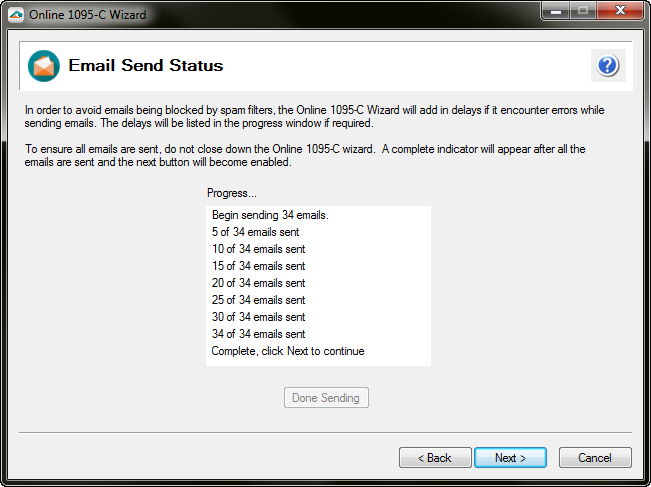The width and height of the screenshot is (651, 487).
Task: Maximize the Online 1095-C Wizard window
Action: [583, 11]
